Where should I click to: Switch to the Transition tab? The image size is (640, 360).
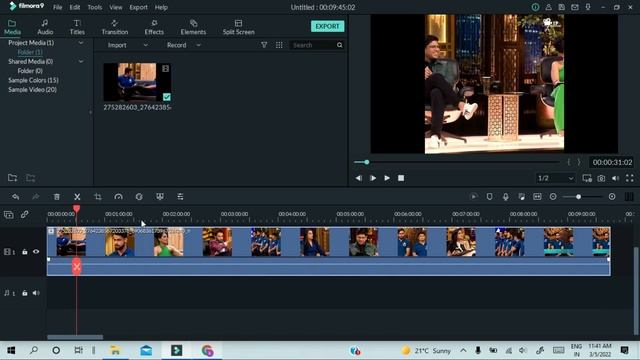click(115, 27)
